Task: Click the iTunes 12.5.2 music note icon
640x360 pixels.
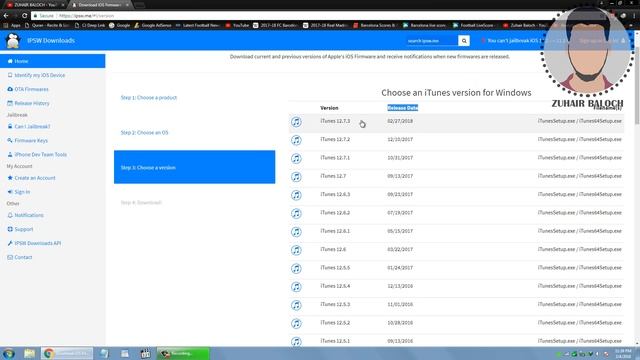Action: (x=296, y=324)
